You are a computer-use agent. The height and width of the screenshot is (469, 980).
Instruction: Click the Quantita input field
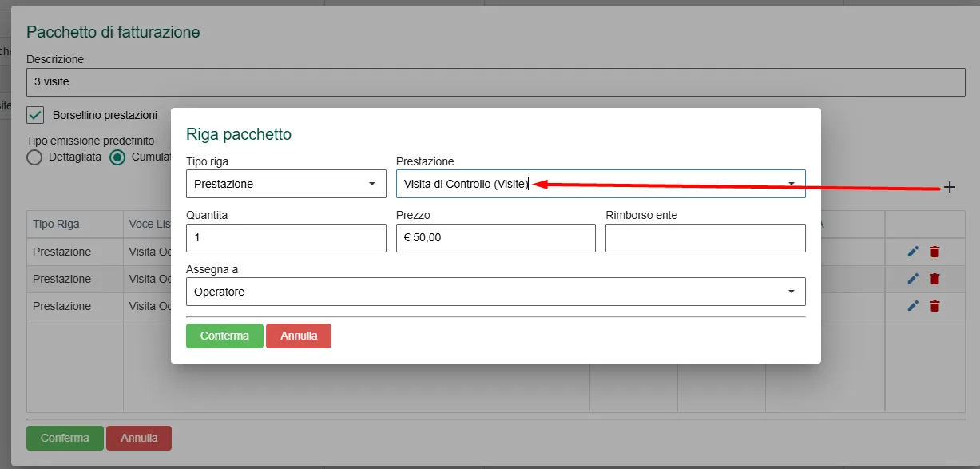[286, 238]
